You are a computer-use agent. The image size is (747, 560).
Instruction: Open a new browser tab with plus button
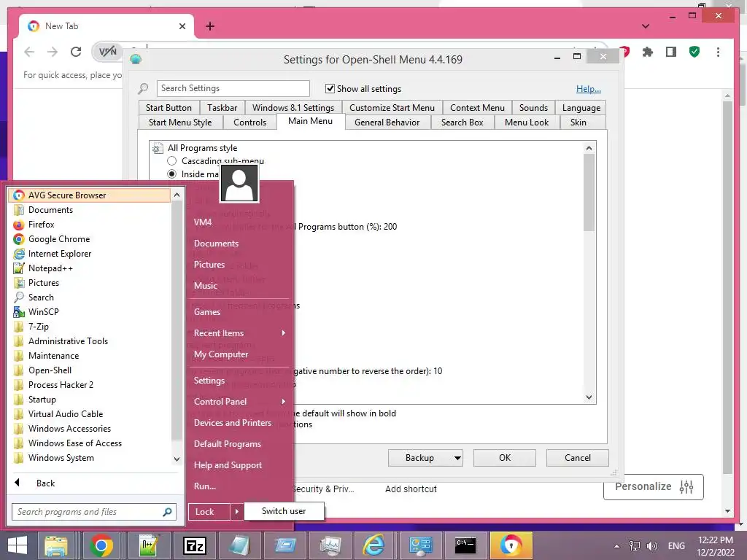pyautogui.click(x=210, y=26)
